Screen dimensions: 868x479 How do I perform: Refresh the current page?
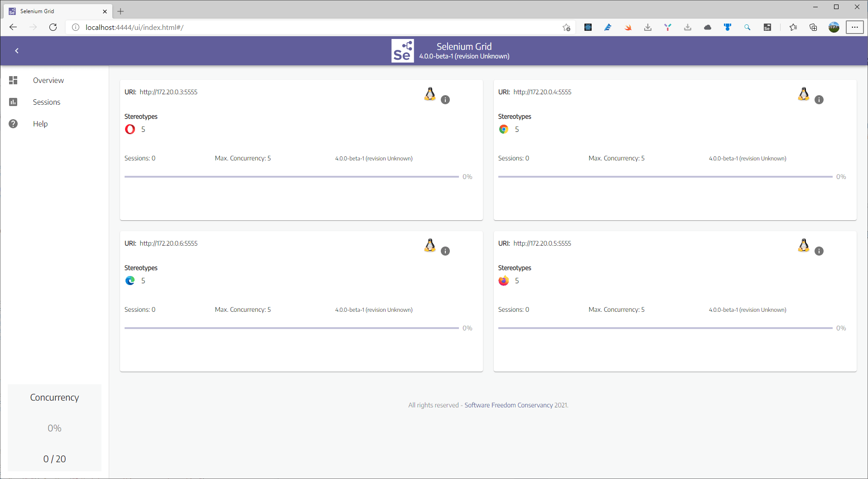point(53,27)
